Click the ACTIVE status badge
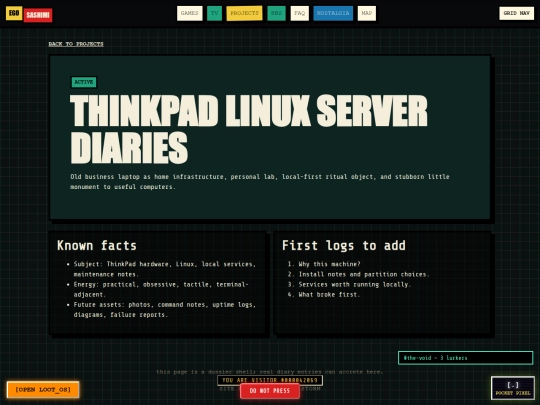The width and height of the screenshot is (540, 405). pos(84,82)
